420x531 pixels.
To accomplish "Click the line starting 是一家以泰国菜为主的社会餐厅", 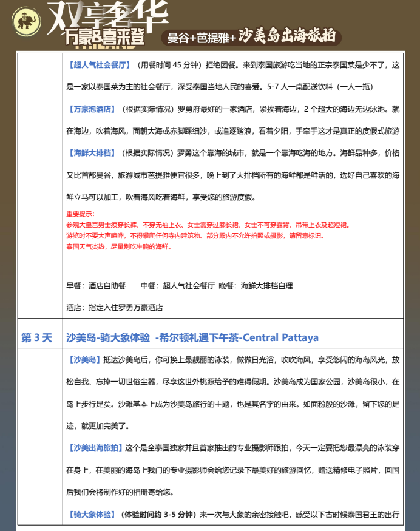I will click(x=220, y=87).
